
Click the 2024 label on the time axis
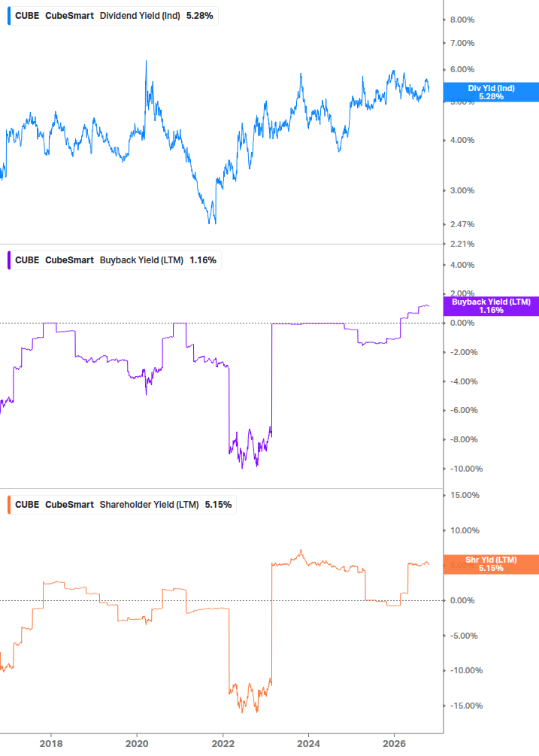[308, 743]
